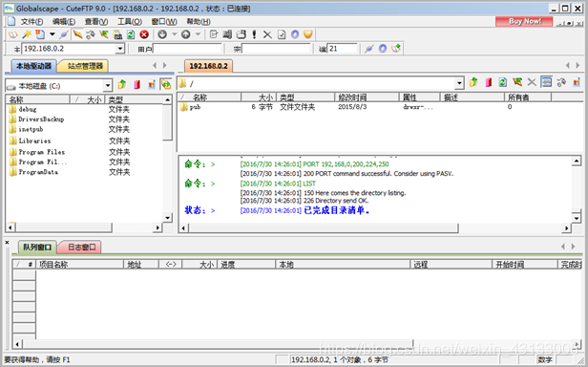The height and width of the screenshot is (367, 588).
Task: Select the 队列窗口 tab
Action: pyautogui.click(x=37, y=248)
